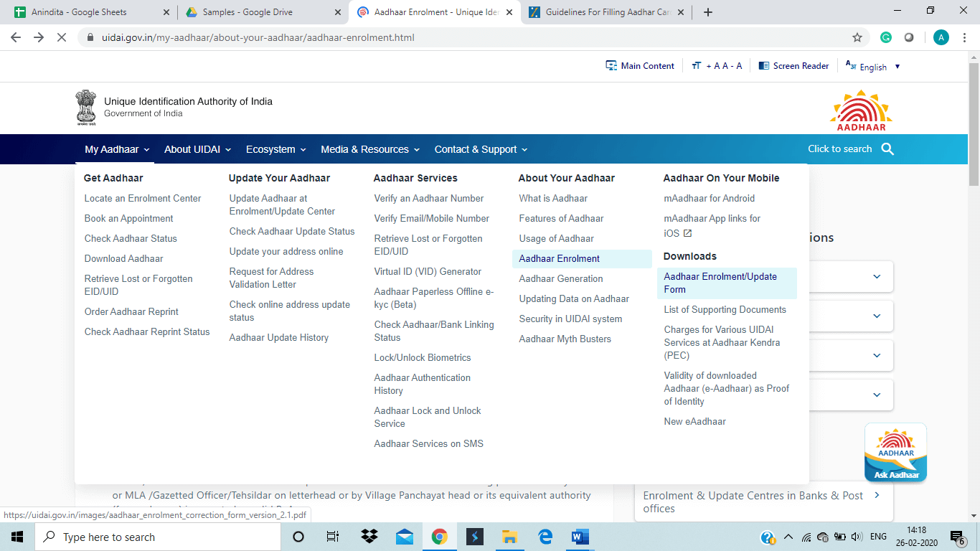Select the Ecosystem menu item

(x=275, y=149)
